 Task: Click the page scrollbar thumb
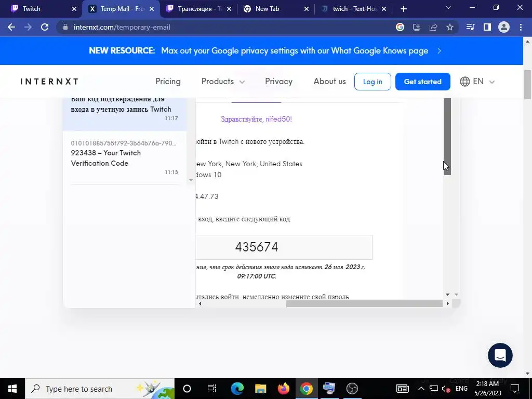528,84
